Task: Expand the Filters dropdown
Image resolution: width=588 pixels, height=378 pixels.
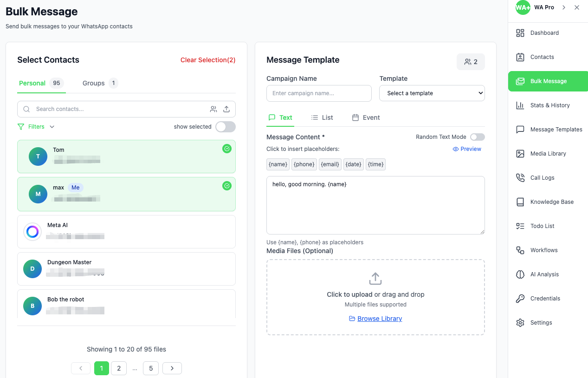Action: 36,127
